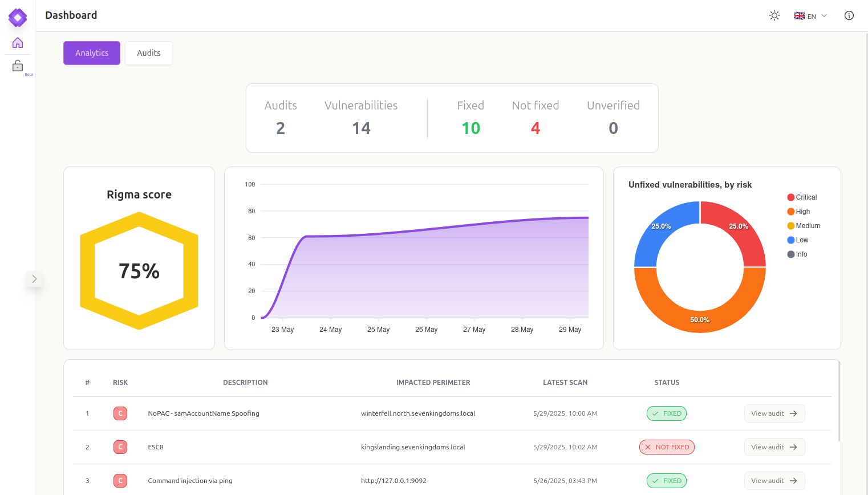868x495 pixels.
Task: Switch to the Audits tab
Action: (149, 53)
